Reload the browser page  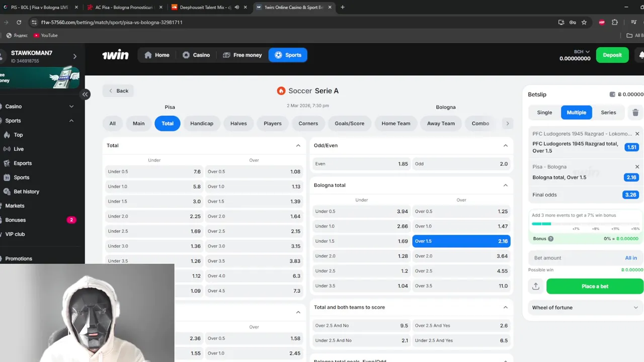pyautogui.click(x=19, y=22)
